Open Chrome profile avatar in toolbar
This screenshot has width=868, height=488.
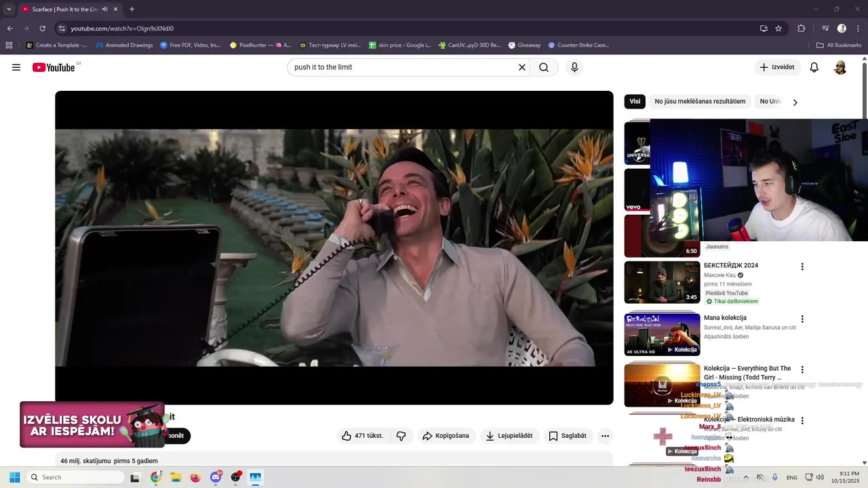842,28
